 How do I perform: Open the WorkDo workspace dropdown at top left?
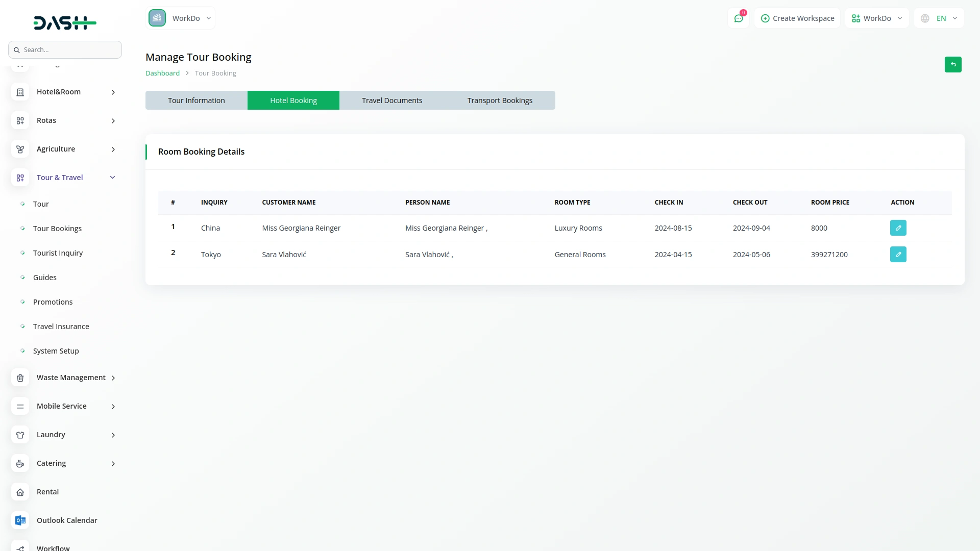coord(180,18)
